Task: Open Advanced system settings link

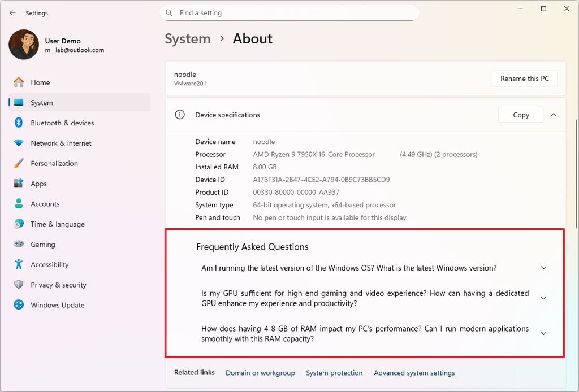Action: 414,373
